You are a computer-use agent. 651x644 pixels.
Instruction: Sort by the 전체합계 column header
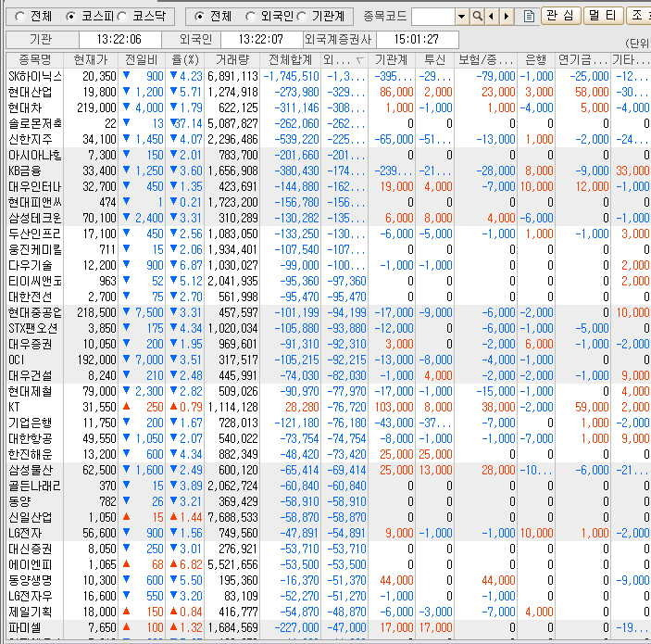pos(290,60)
